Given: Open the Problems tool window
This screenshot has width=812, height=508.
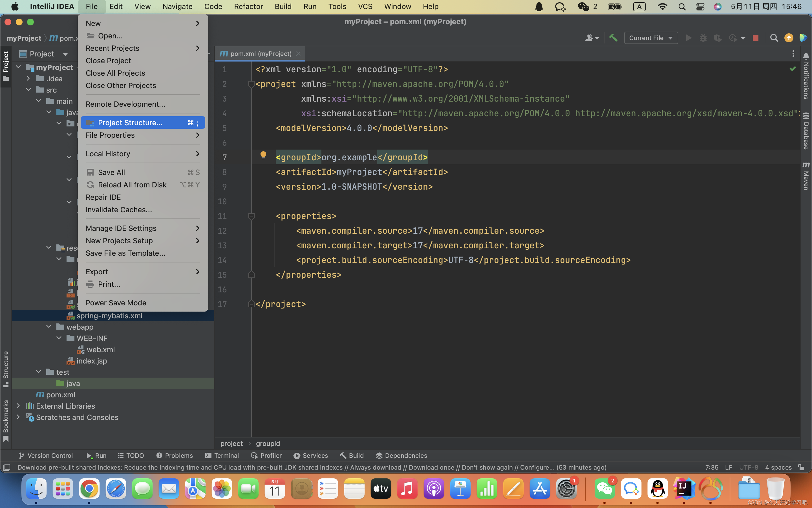Looking at the screenshot, I should 175,456.
